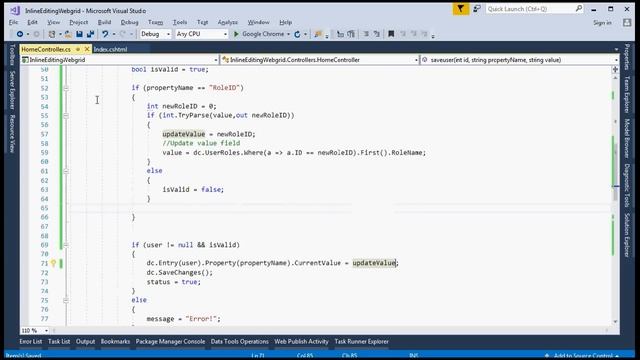640x360 pixels.
Task: Toggle pin status of HomeController.cs tab
Action: pyautogui.click(x=78, y=49)
